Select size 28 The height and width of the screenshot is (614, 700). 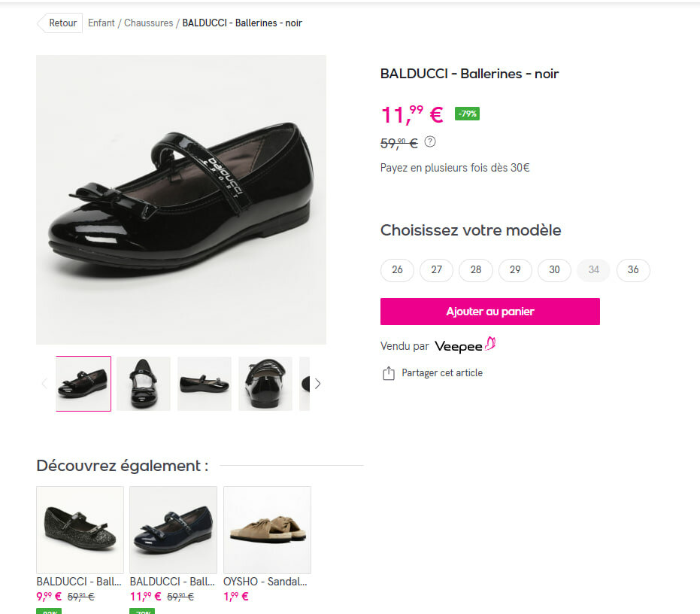coord(476,270)
